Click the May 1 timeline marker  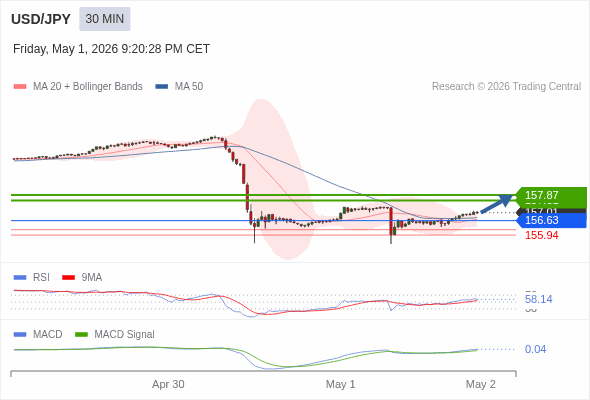tap(341, 385)
